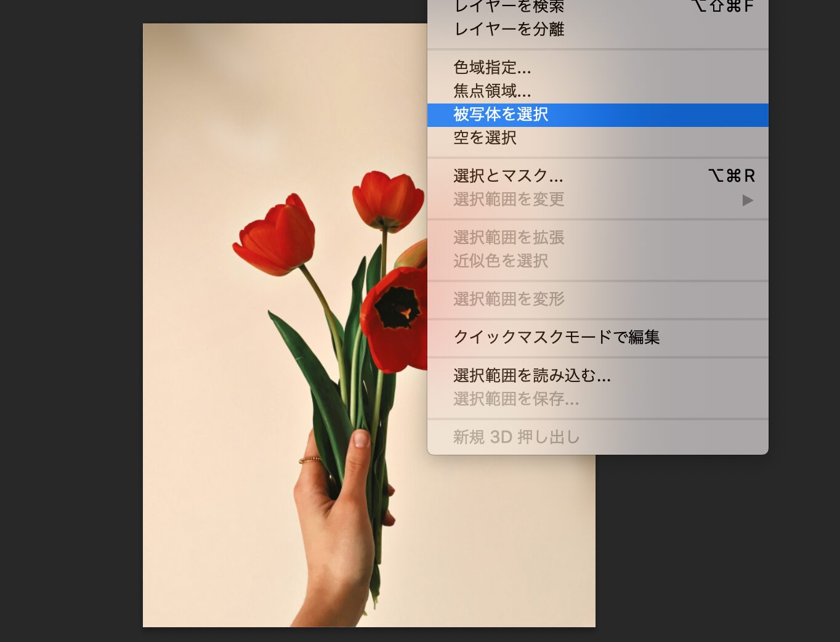Click 空を選択 (Select Sky) menu entry
Viewport: 840px width, 642px height.
click(485, 138)
